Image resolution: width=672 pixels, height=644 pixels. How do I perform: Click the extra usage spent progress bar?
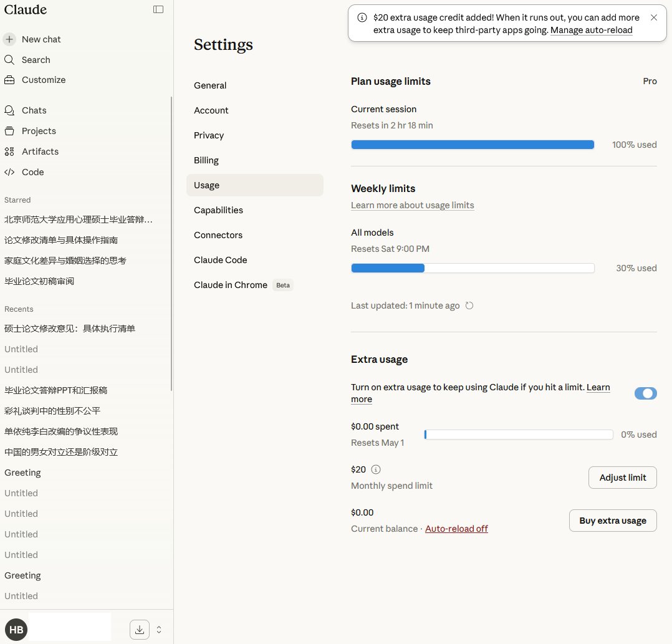pyautogui.click(x=519, y=435)
